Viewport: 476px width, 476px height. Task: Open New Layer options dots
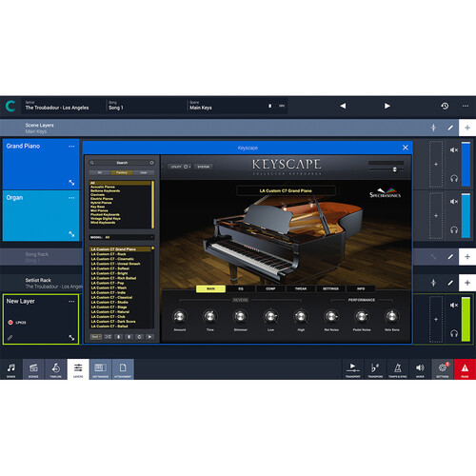point(71,302)
